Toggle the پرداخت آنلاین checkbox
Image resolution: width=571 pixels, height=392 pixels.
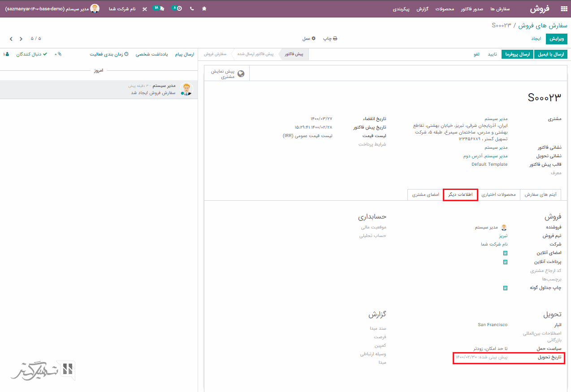tap(505, 262)
